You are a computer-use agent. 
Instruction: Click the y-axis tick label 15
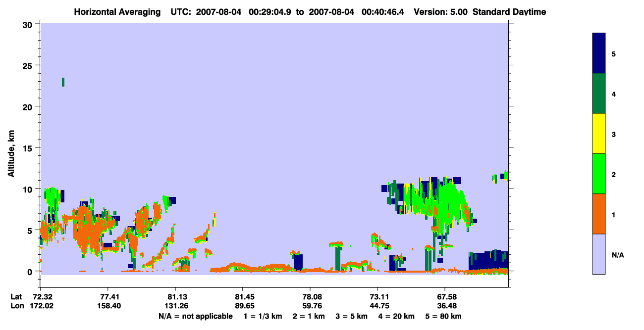click(x=29, y=148)
